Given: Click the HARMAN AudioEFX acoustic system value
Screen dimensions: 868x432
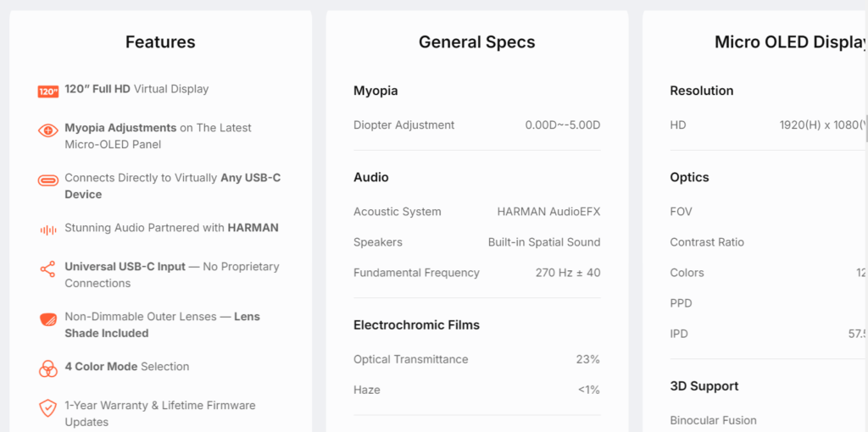Looking at the screenshot, I should [548, 211].
